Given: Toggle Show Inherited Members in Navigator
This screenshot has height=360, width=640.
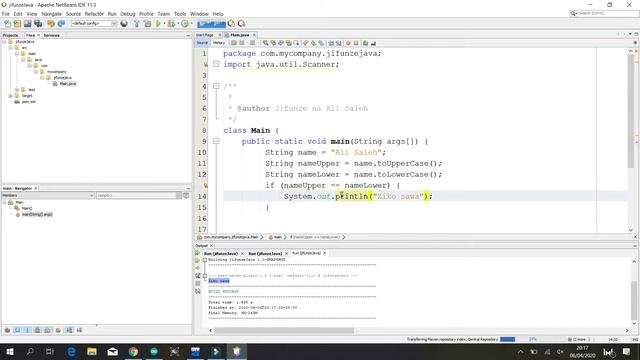Looking at the screenshot, I should 7,330.
